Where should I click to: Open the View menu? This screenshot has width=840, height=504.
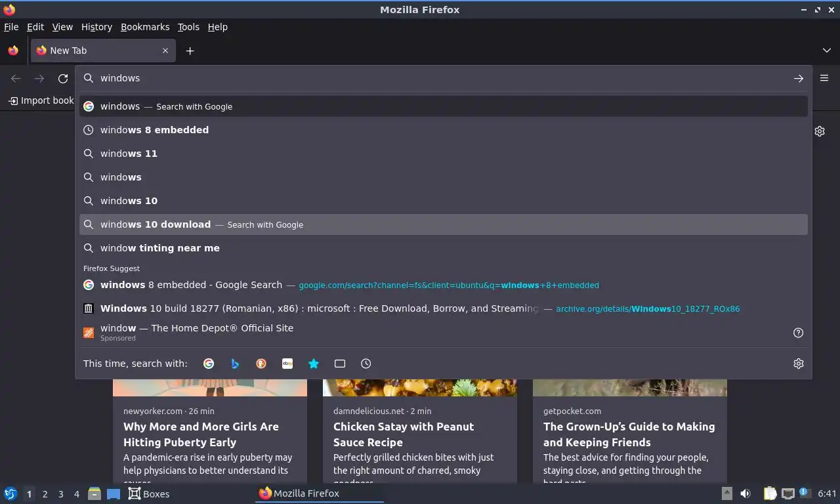pyautogui.click(x=62, y=27)
